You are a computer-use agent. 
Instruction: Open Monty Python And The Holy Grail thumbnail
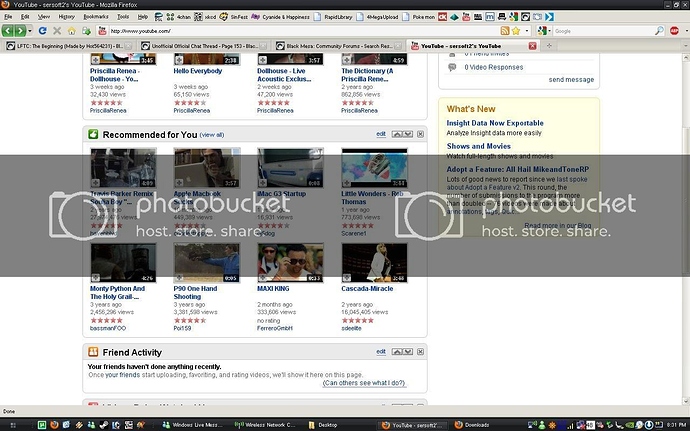(123, 263)
